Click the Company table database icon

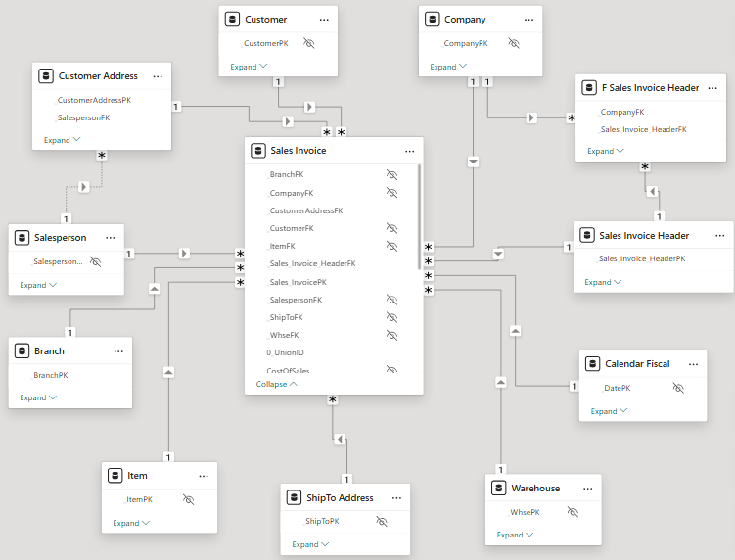(x=433, y=19)
